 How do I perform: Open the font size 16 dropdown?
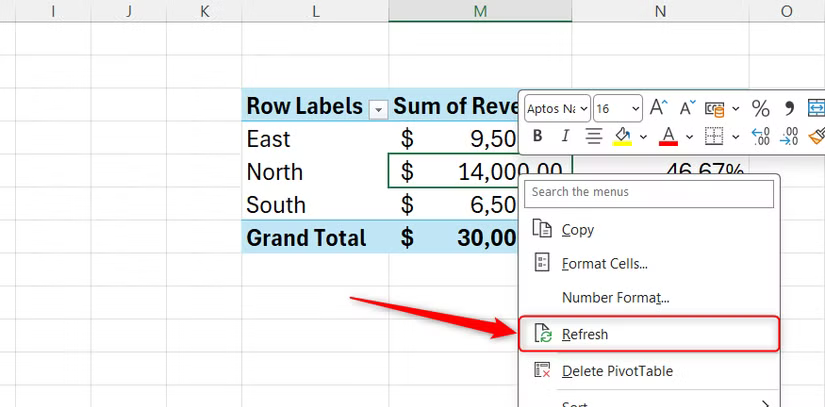[x=634, y=108]
